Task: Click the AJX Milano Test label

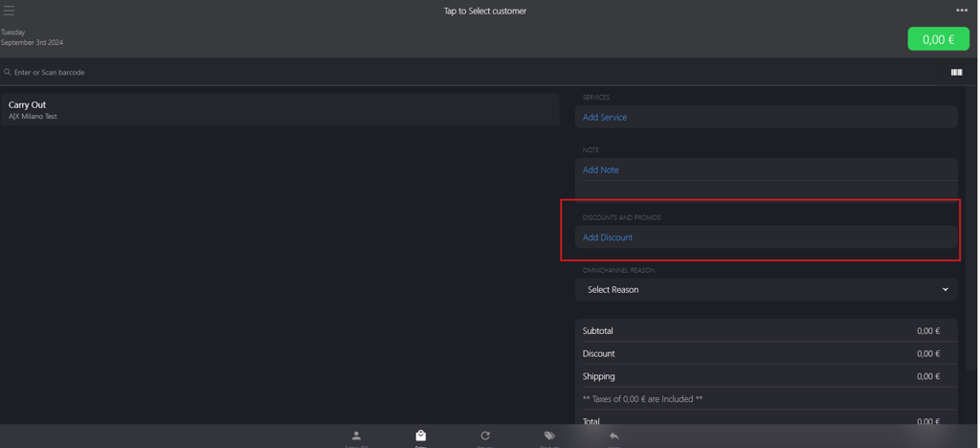Action: (x=33, y=116)
